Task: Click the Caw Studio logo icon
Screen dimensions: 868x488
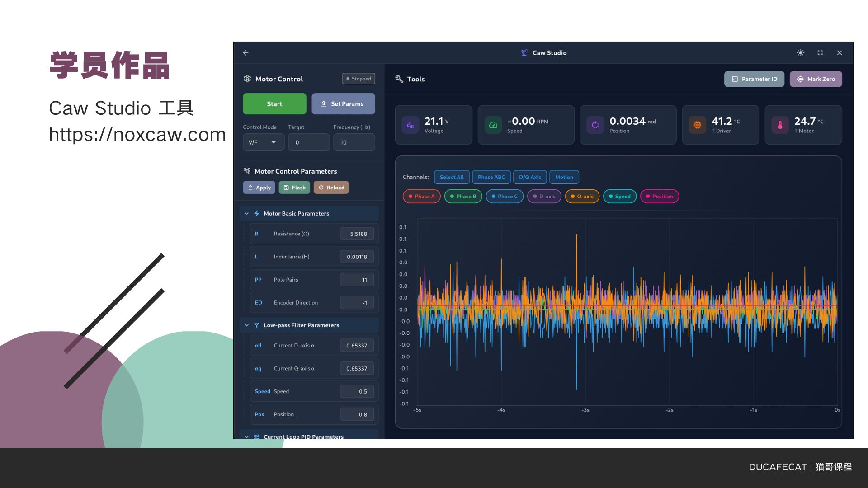Action: pyautogui.click(x=524, y=53)
